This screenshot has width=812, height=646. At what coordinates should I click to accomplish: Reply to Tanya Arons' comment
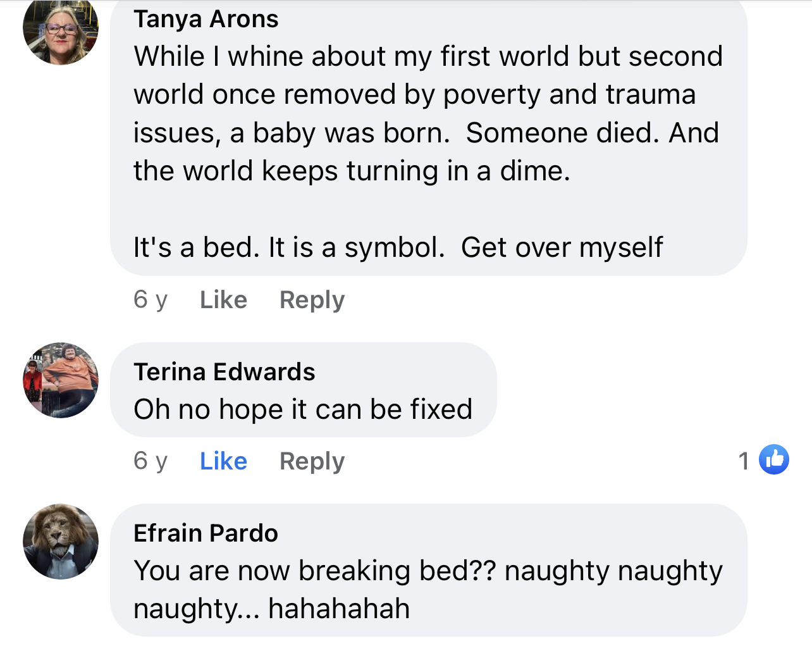[312, 300]
